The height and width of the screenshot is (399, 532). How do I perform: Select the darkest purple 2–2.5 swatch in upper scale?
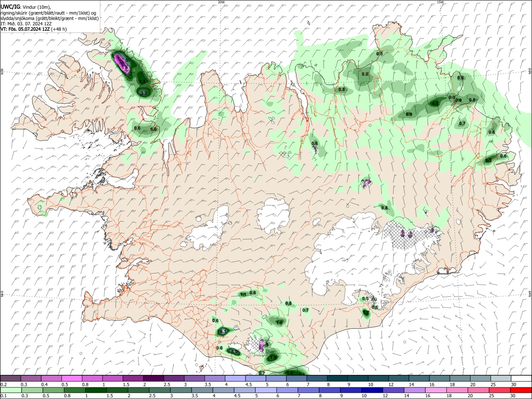coord(153,378)
